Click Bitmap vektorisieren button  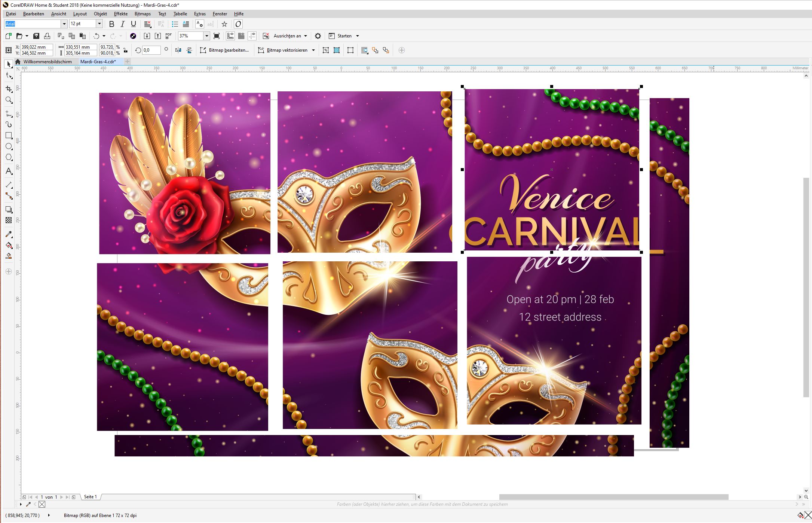coord(283,50)
